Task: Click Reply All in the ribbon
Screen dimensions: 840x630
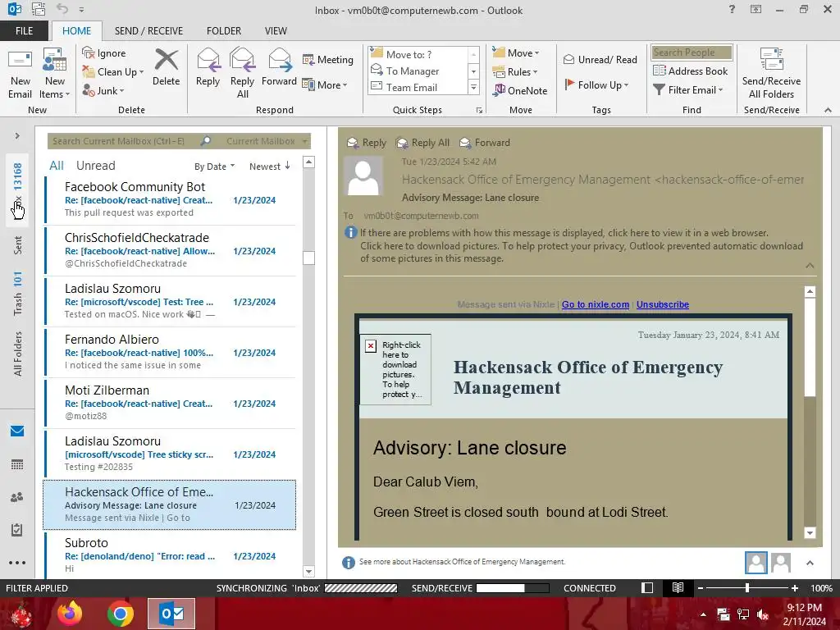Action: 242,73
